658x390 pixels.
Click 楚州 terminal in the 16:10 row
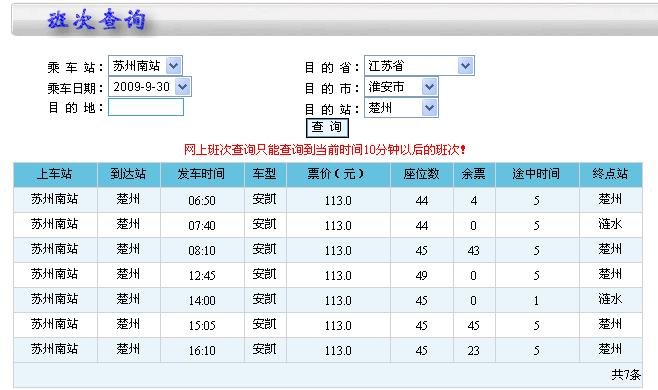[611, 349]
